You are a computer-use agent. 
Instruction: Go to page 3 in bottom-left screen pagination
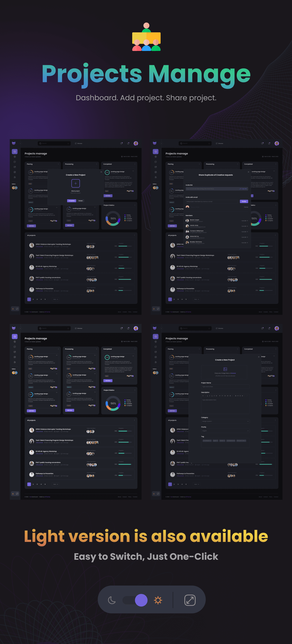coord(37,484)
